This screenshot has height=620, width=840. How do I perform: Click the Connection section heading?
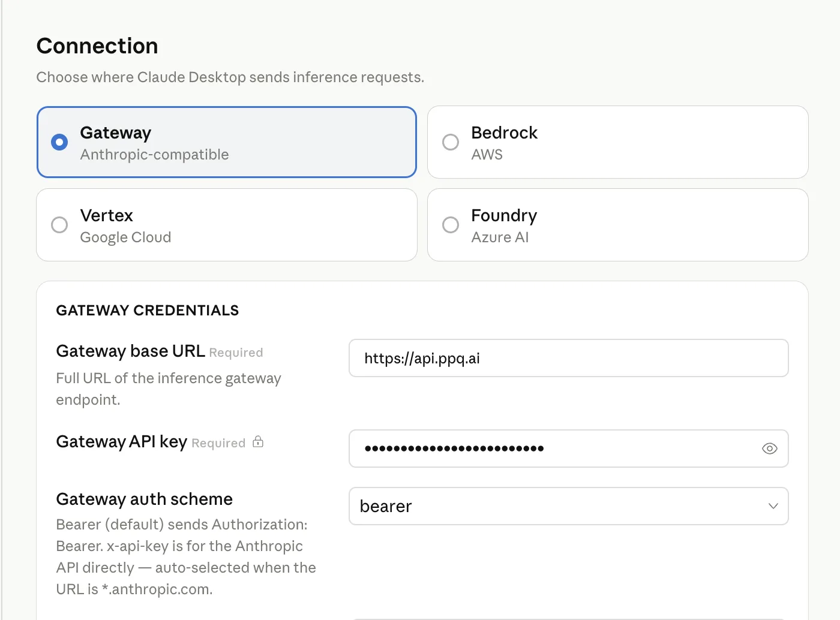tap(97, 46)
